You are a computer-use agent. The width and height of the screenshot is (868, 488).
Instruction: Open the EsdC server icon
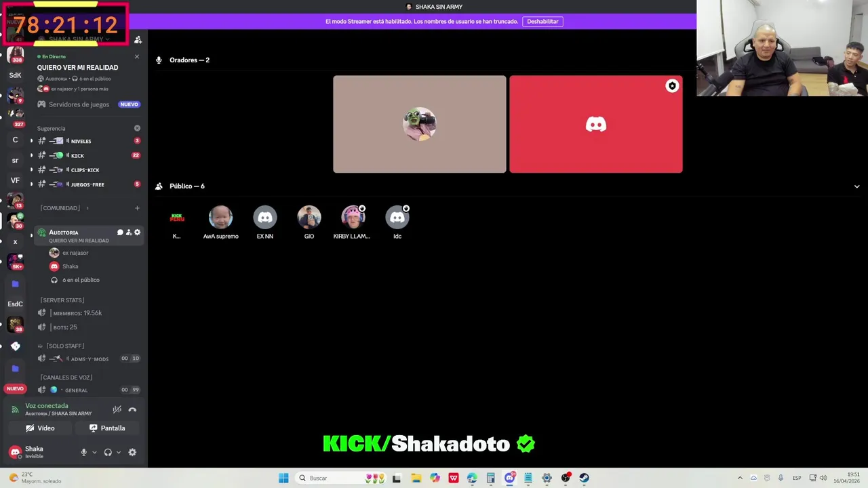pyautogui.click(x=15, y=304)
